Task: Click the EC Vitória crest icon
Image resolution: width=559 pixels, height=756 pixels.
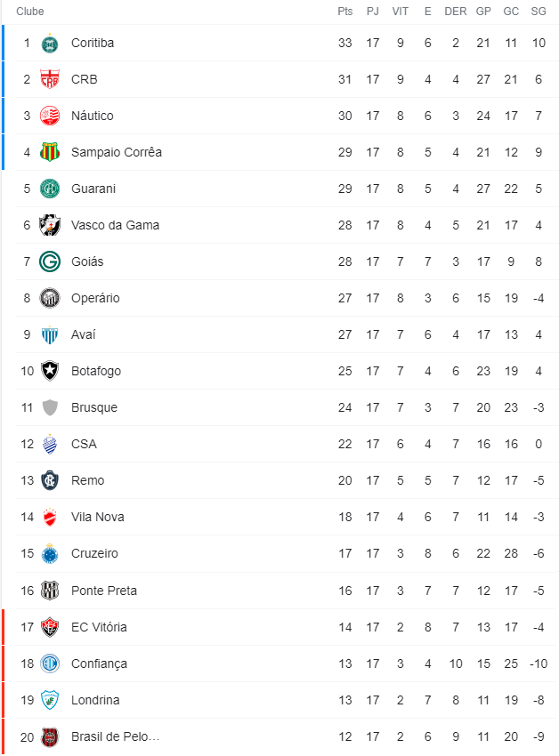Action: coord(50,627)
